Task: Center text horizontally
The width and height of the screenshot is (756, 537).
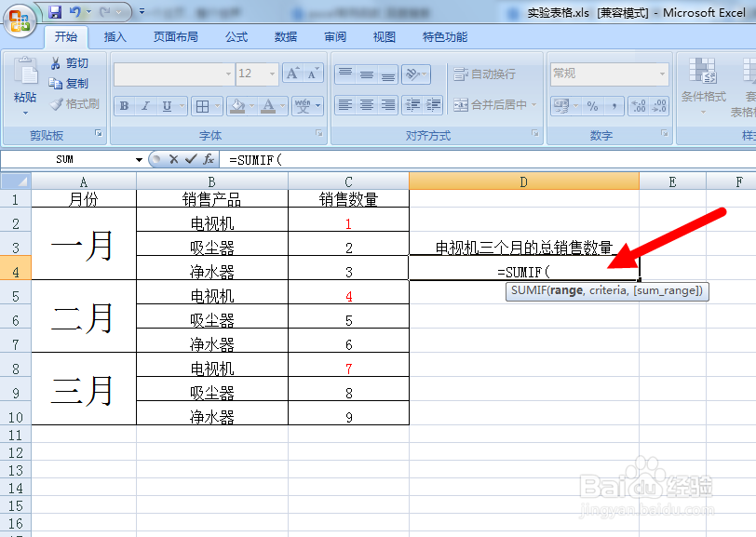Action: point(367,105)
